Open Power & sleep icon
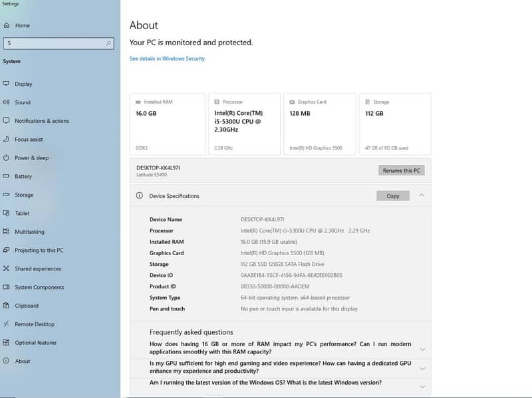This screenshot has height=398, width=532. (x=6, y=157)
